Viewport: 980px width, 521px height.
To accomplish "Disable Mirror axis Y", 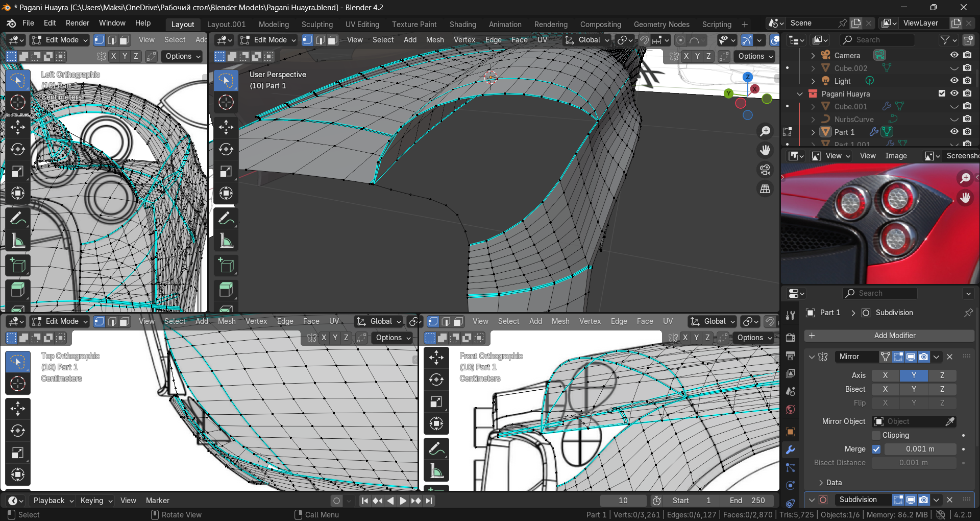I will 914,375.
